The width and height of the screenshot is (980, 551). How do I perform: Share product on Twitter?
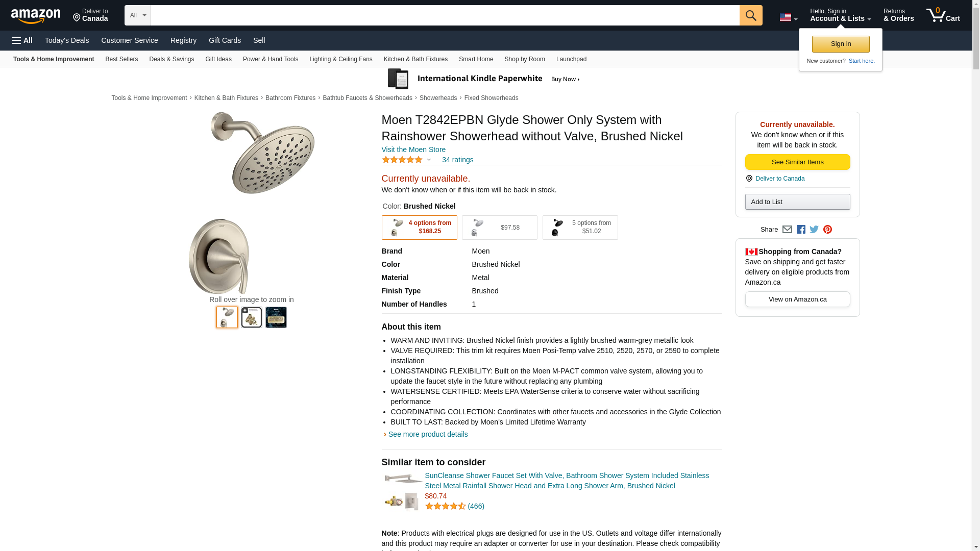pyautogui.click(x=814, y=230)
